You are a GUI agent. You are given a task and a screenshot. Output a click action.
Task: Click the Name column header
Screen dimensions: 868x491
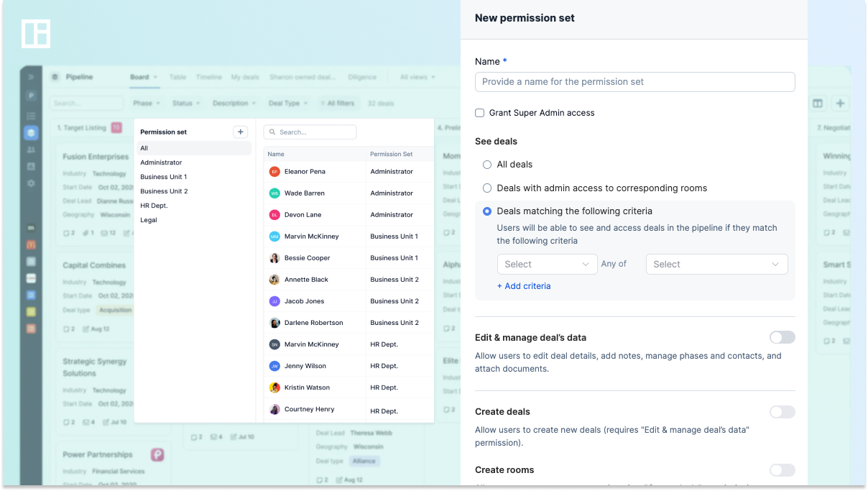coord(276,154)
